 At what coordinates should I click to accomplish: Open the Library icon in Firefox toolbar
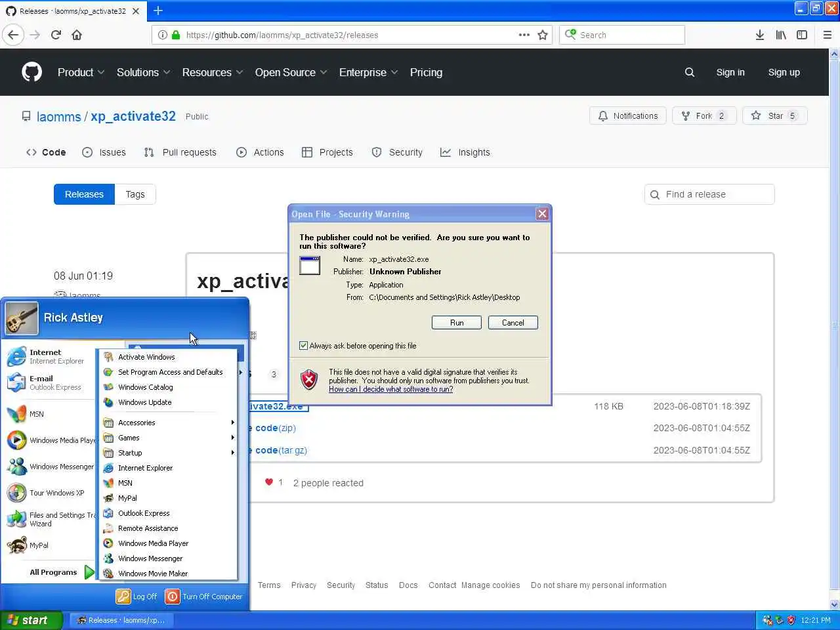point(781,35)
